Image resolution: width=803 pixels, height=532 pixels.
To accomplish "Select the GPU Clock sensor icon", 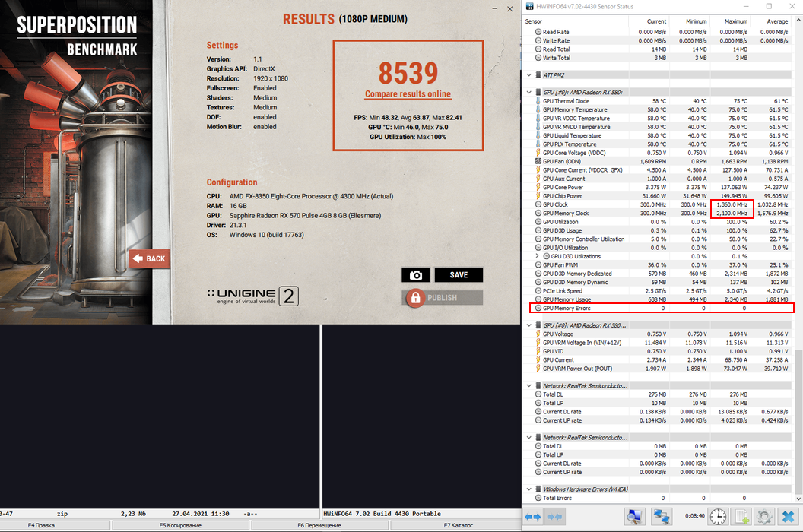I will click(x=538, y=204).
